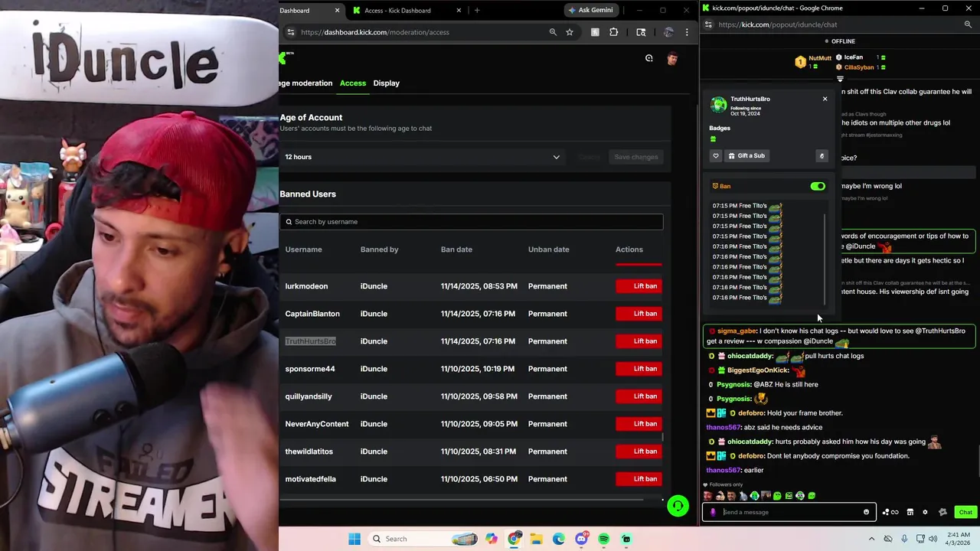Show hidden system tray icons chevron
The image size is (980, 551).
click(x=871, y=539)
